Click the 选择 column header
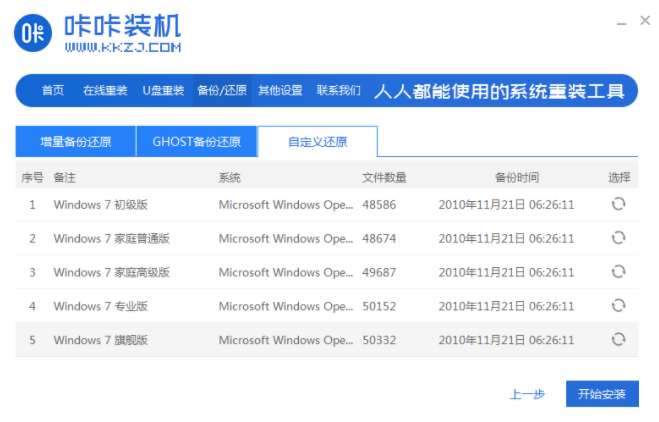The width and height of the screenshot is (659, 422). point(619,178)
